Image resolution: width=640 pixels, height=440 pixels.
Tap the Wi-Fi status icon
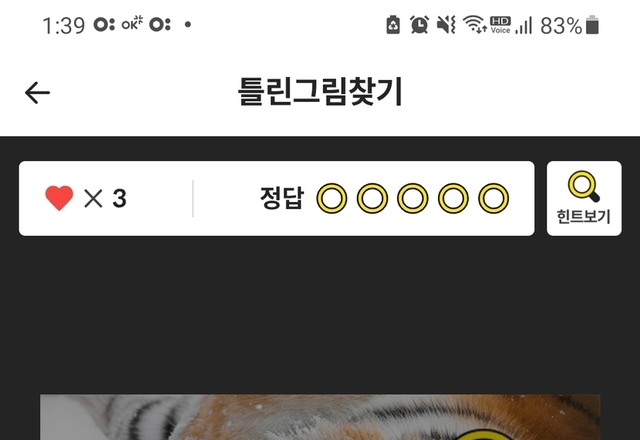click(474, 24)
